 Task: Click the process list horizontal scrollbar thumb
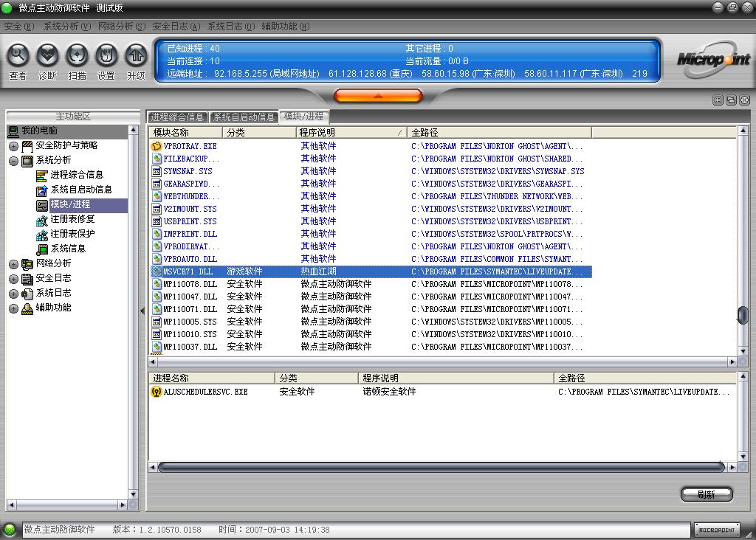pyautogui.click(x=441, y=467)
